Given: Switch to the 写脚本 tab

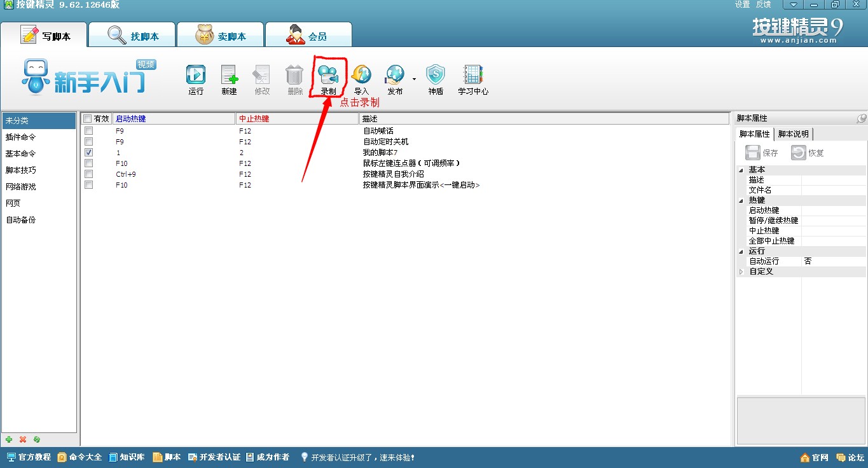Looking at the screenshot, I should [x=44, y=35].
